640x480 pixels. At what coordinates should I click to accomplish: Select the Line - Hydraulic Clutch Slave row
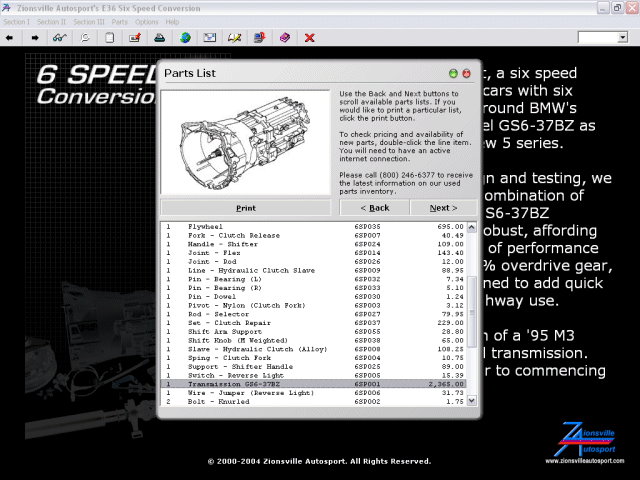point(313,271)
